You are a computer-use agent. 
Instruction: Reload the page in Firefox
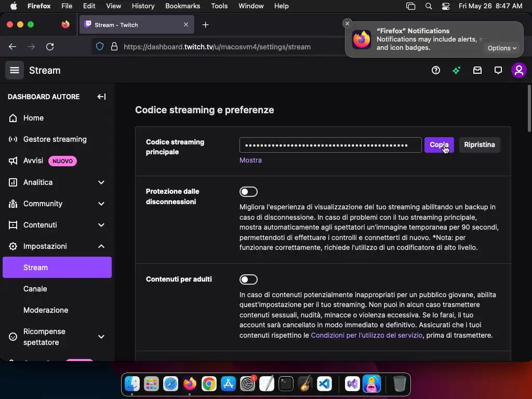[50, 47]
